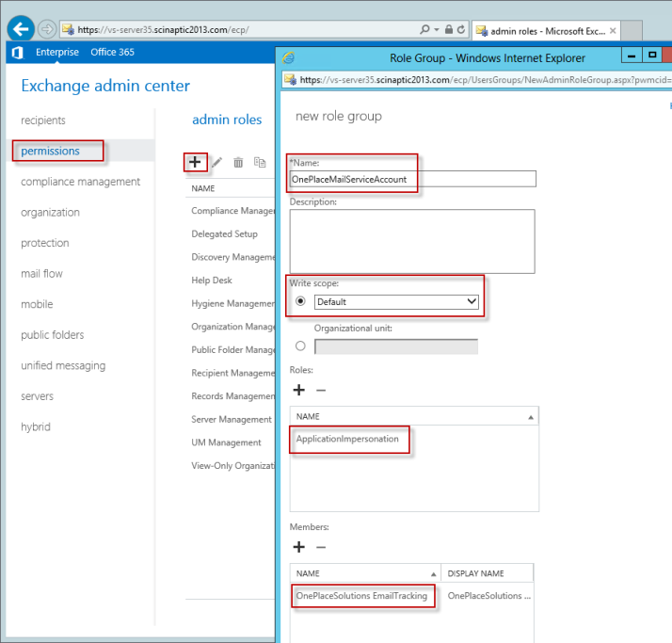Screen dimensions: 672x643
Task: Open mail flow in the left navigation
Action: (x=41, y=274)
